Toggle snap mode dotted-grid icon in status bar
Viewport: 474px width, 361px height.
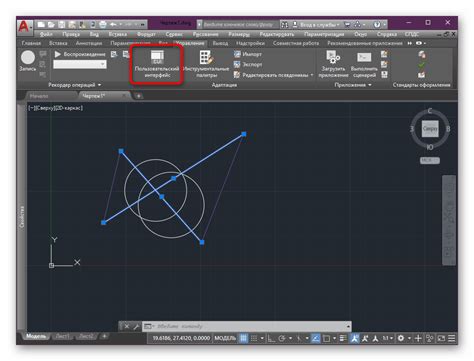[254, 338]
